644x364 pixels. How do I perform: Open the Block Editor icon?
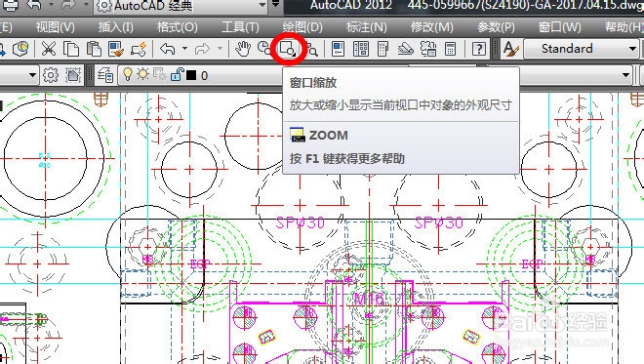(x=139, y=49)
